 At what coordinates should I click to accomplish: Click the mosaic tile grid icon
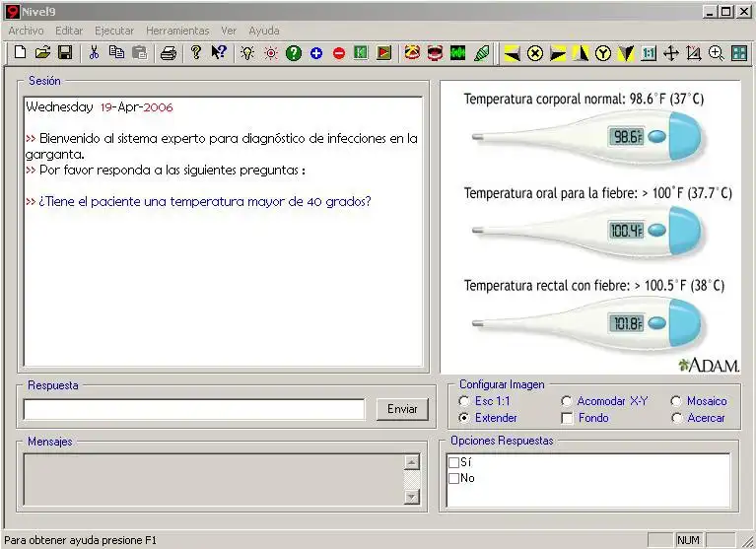(x=739, y=53)
